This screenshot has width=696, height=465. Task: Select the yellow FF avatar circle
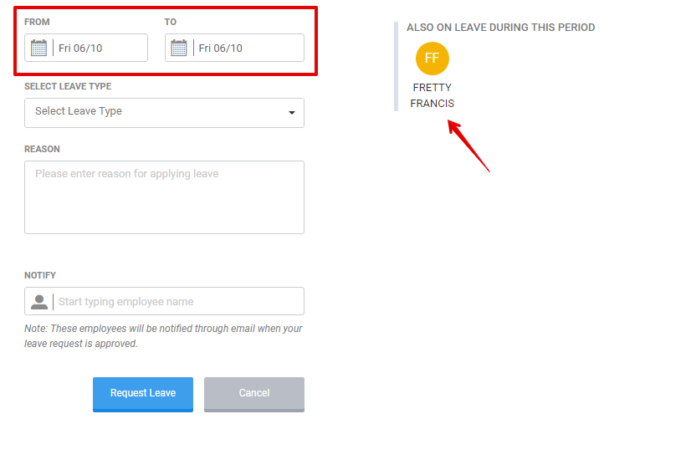pos(432,58)
